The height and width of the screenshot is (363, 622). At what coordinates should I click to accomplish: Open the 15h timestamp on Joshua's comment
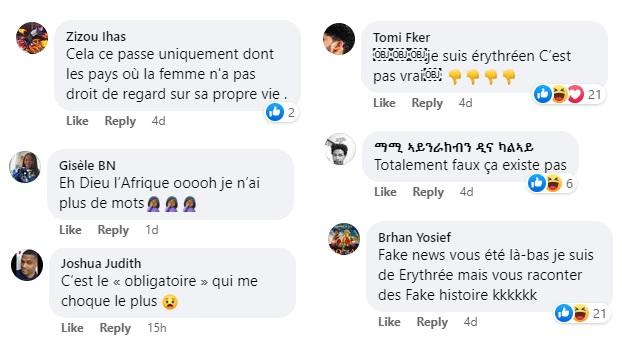tap(157, 328)
